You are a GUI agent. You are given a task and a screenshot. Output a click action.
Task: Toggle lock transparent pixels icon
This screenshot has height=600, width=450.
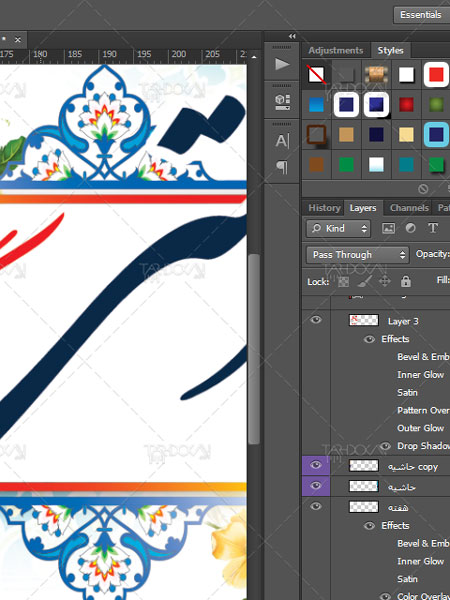[343, 282]
